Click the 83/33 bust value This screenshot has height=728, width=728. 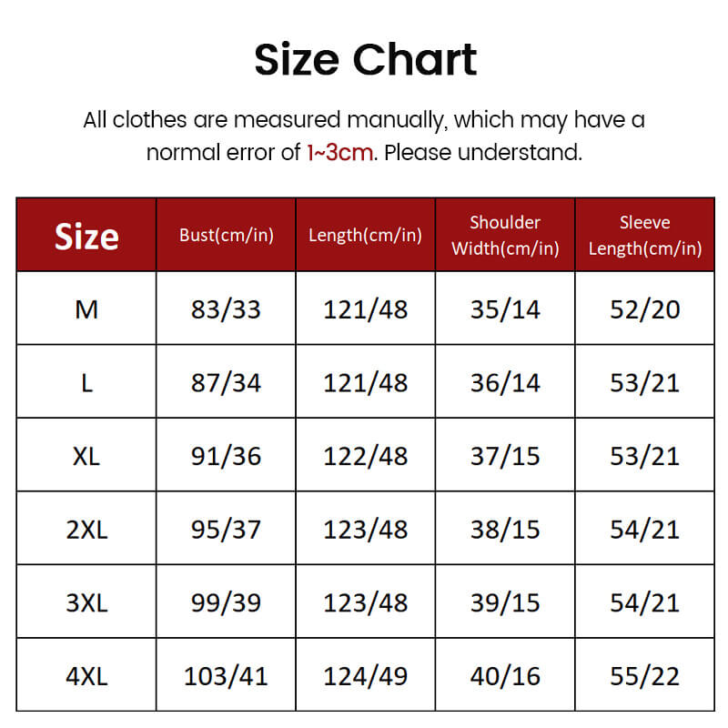coord(226,309)
